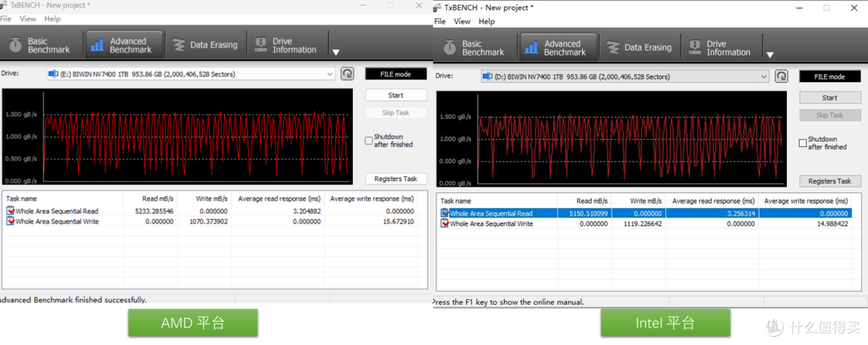Open Data Erasing tab in AMD window
The width and height of the screenshot is (868, 345).
pyautogui.click(x=206, y=45)
